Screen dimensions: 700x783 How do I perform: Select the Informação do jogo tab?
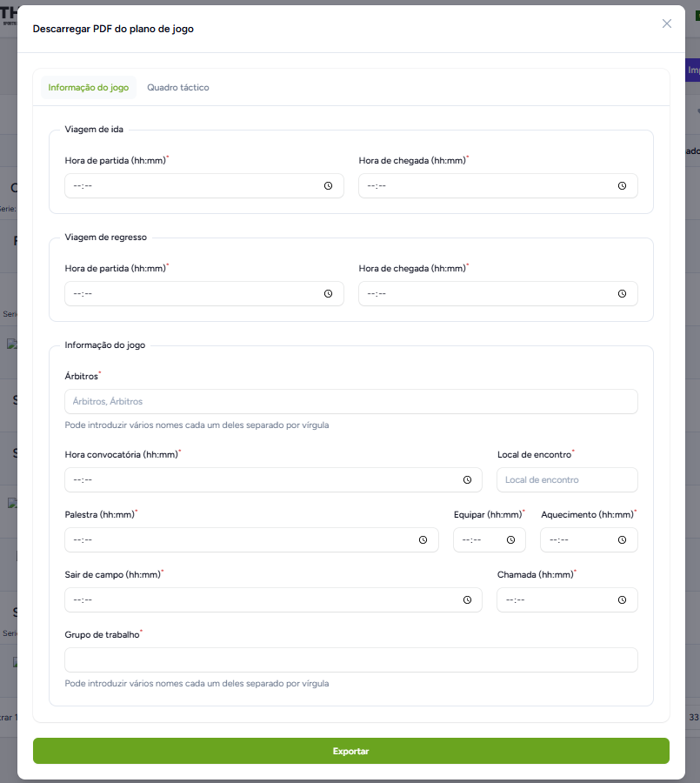[x=89, y=87]
